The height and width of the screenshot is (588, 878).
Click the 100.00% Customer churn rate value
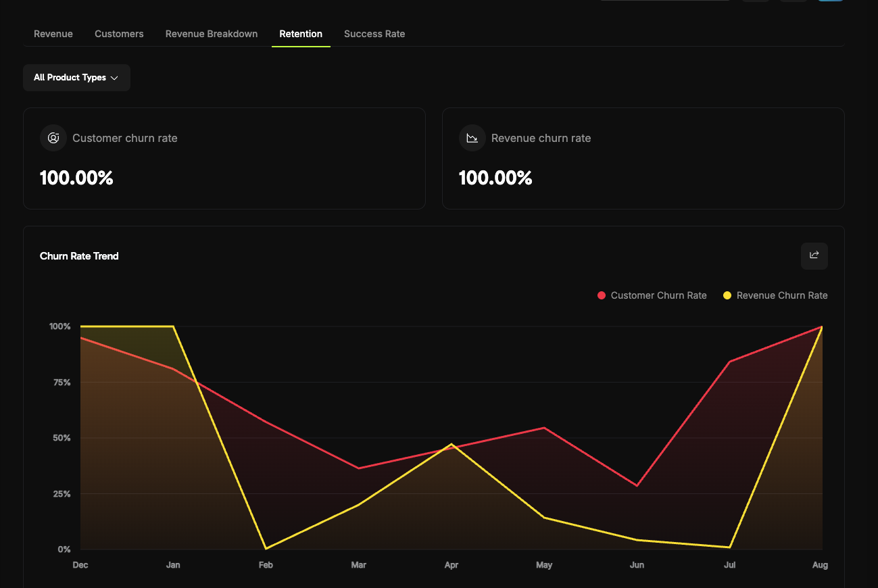coord(76,178)
